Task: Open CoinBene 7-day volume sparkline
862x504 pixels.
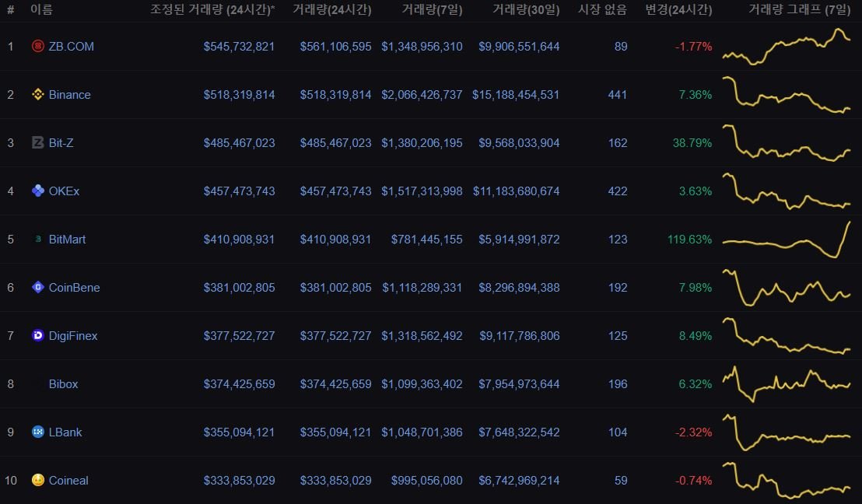Action: pos(786,288)
